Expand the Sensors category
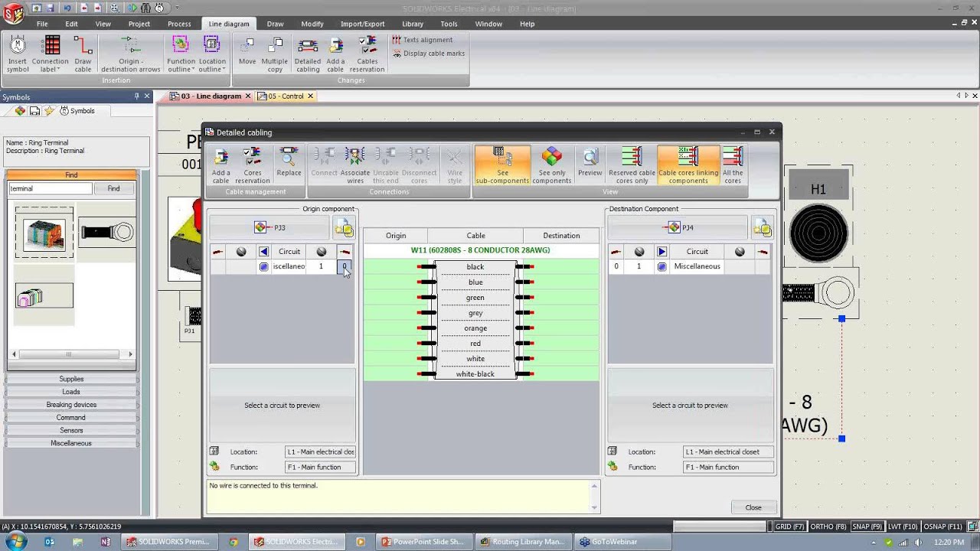Image resolution: width=980 pixels, height=551 pixels. coord(71,431)
